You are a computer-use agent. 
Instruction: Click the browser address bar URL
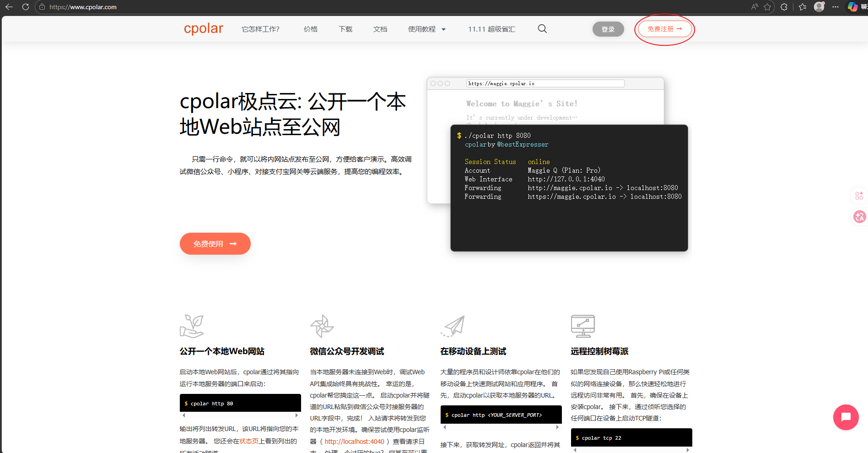tap(83, 7)
